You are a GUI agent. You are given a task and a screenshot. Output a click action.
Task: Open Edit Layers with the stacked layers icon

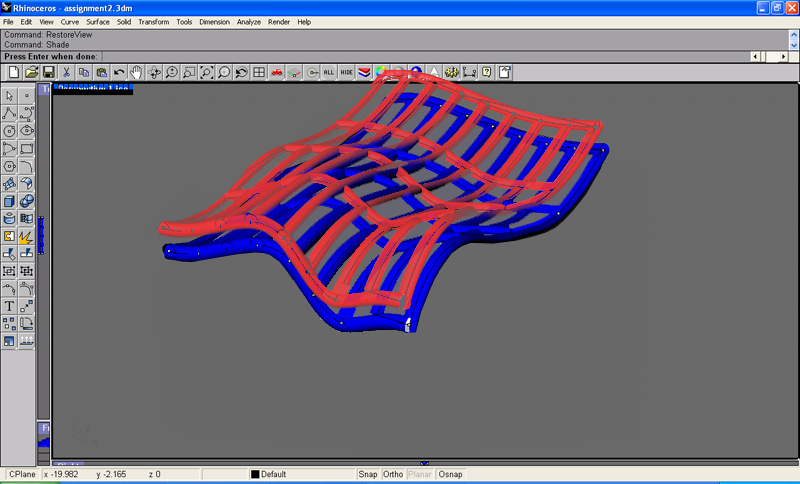pyautogui.click(x=364, y=72)
